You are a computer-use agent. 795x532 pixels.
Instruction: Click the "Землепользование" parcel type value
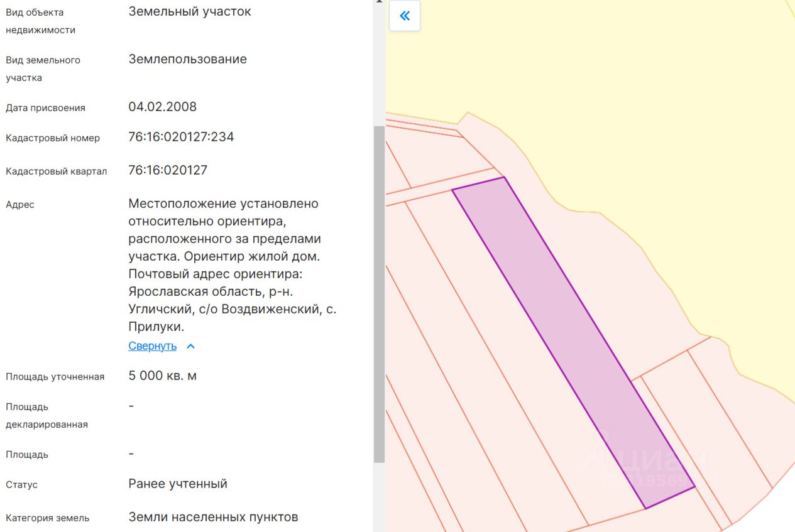188,59
